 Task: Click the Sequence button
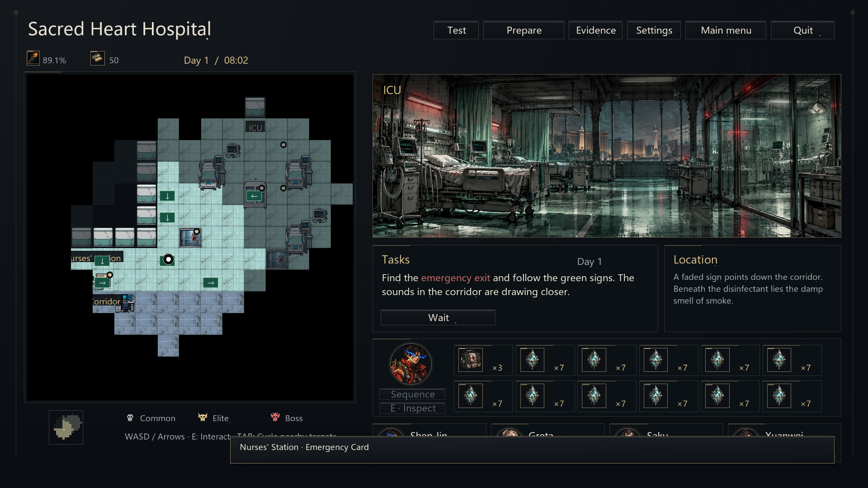tap(412, 394)
